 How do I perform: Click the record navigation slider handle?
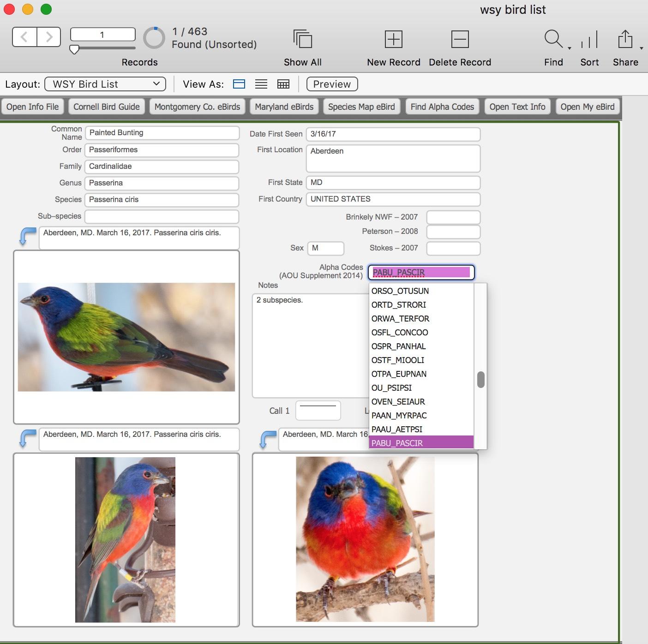coord(74,49)
